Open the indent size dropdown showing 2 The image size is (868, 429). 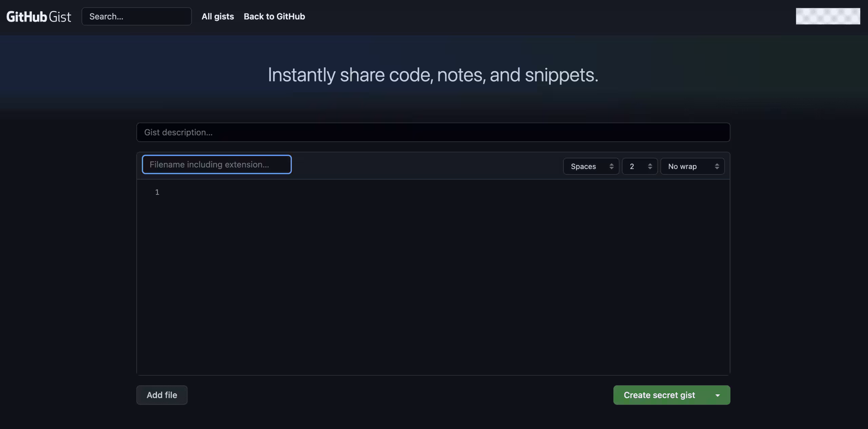pos(640,166)
